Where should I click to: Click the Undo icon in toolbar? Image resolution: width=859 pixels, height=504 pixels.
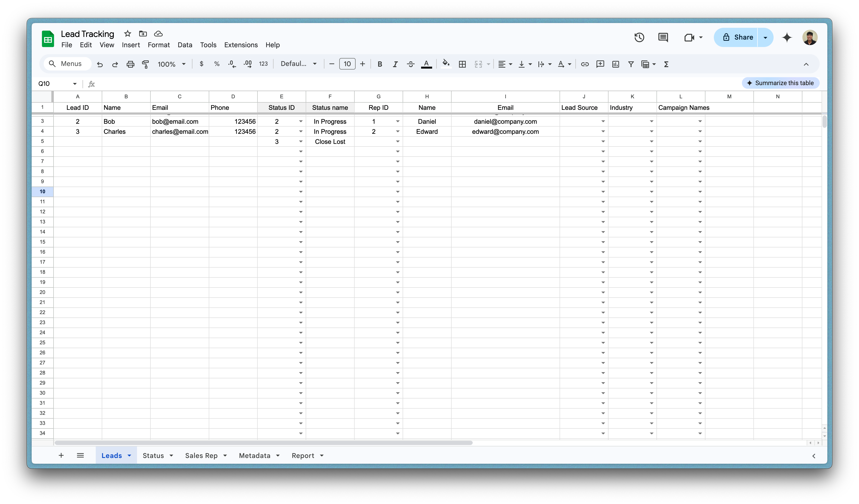[x=100, y=64]
